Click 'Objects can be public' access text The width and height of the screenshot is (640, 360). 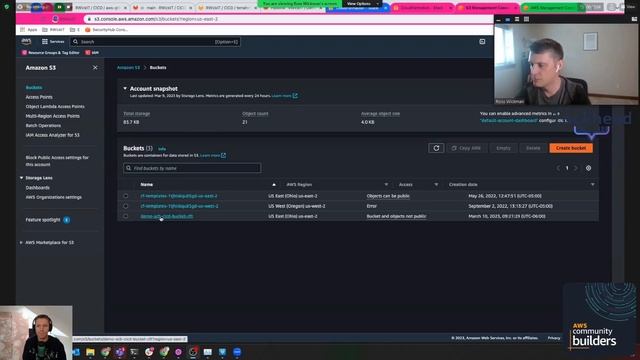388,196
